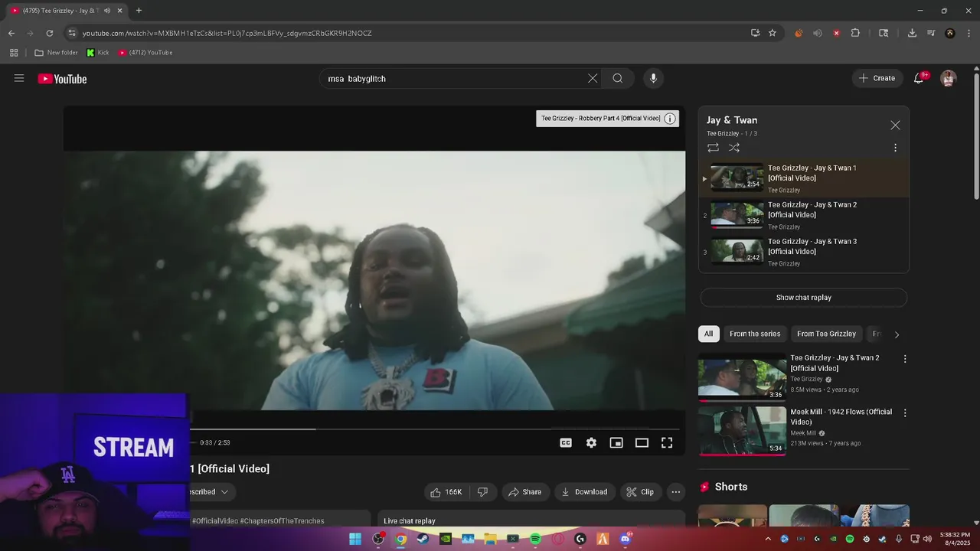Show hidden system tray icons
The width and height of the screenshot is (980, 551).
point(768,539)
